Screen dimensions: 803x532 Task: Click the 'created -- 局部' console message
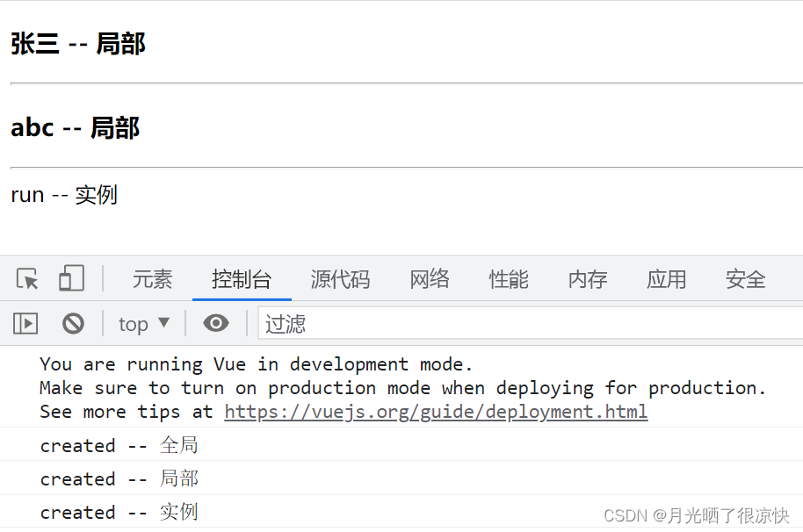click(x=119, y=478)
